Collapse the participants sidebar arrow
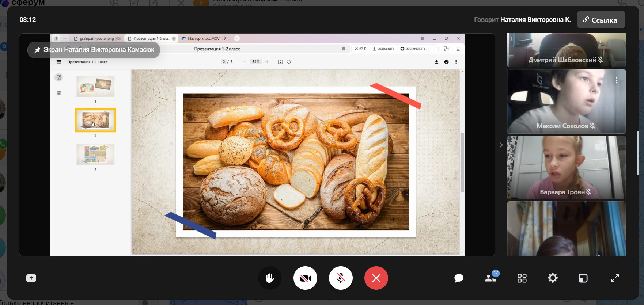The image size is (644, 305). pos(501,145)
